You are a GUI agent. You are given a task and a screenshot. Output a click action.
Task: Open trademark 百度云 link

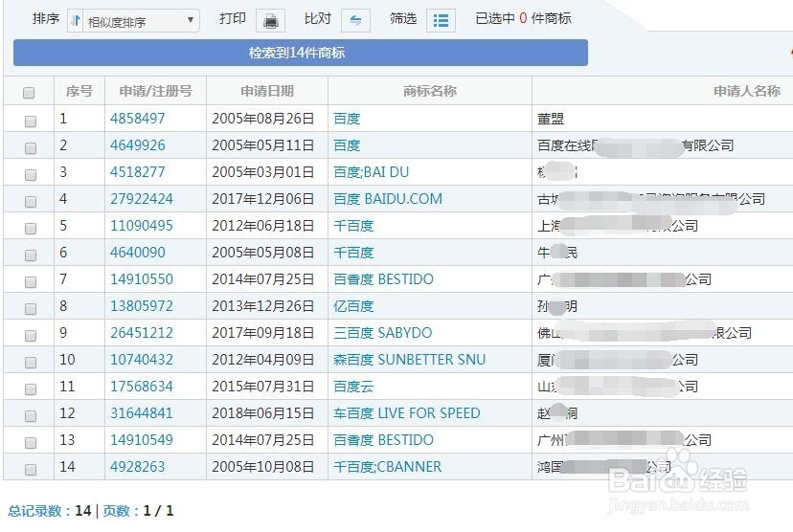pos(353,386)
